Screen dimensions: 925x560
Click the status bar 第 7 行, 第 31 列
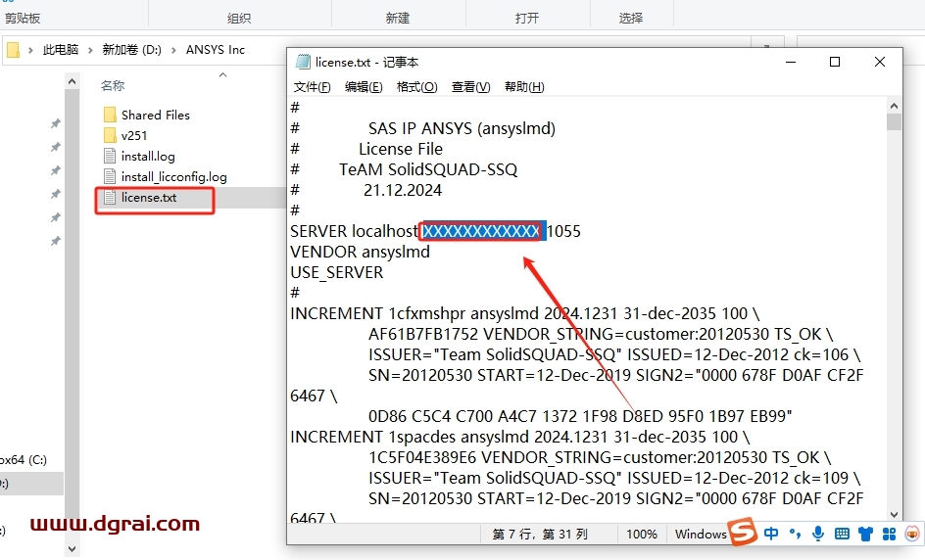540,535
